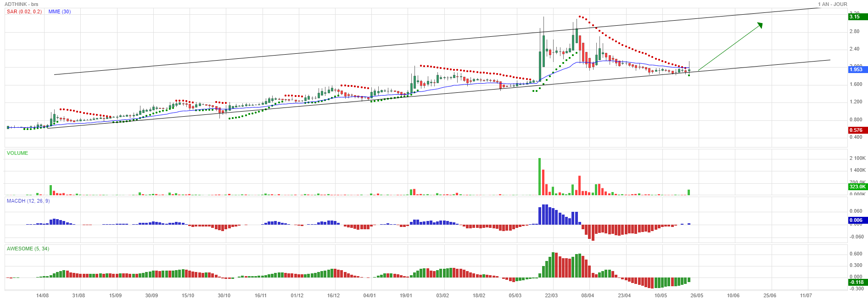Click the 16/11 date on time axis

coord(261,295)
